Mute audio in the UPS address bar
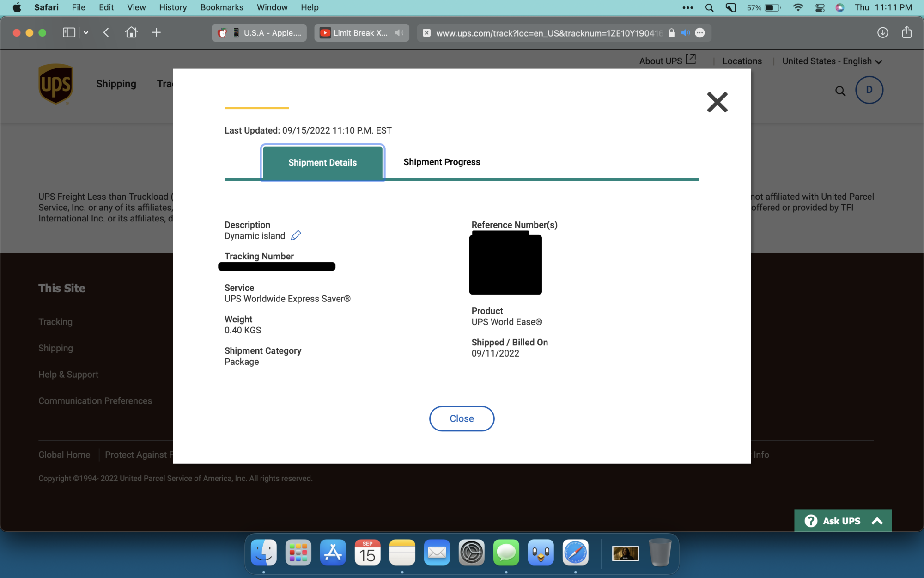924x578 pixels. pyautogui.click(x=686, y=33)
